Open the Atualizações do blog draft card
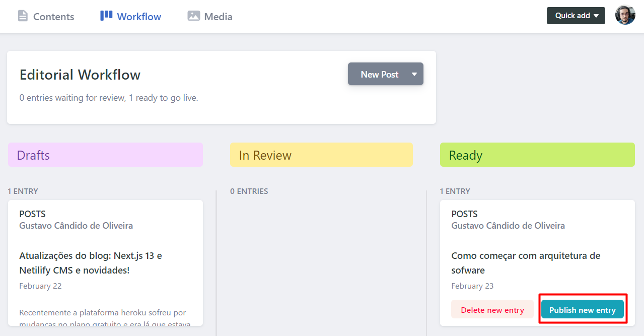This screenshot has height=336, width=644. click(x=105, y=263)
